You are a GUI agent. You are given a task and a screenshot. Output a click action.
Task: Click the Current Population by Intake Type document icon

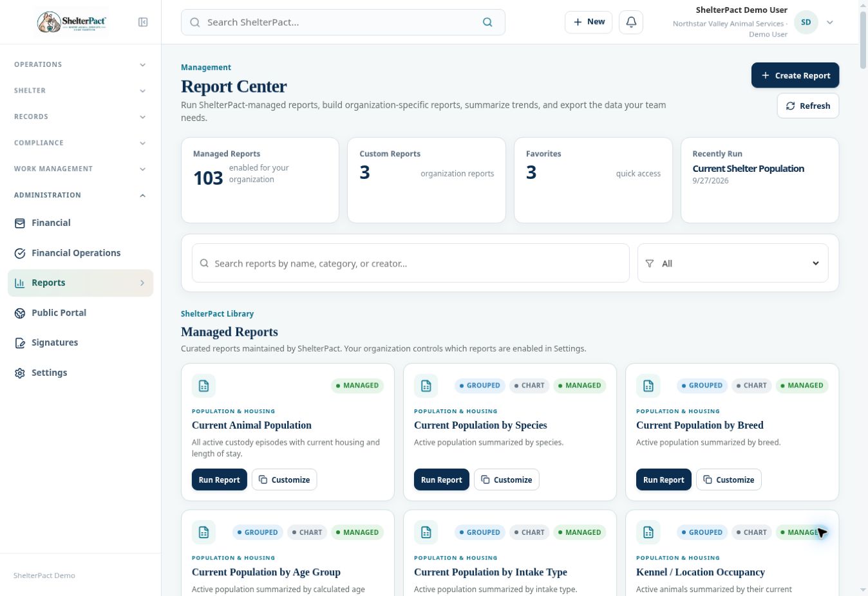coord(426,533)
